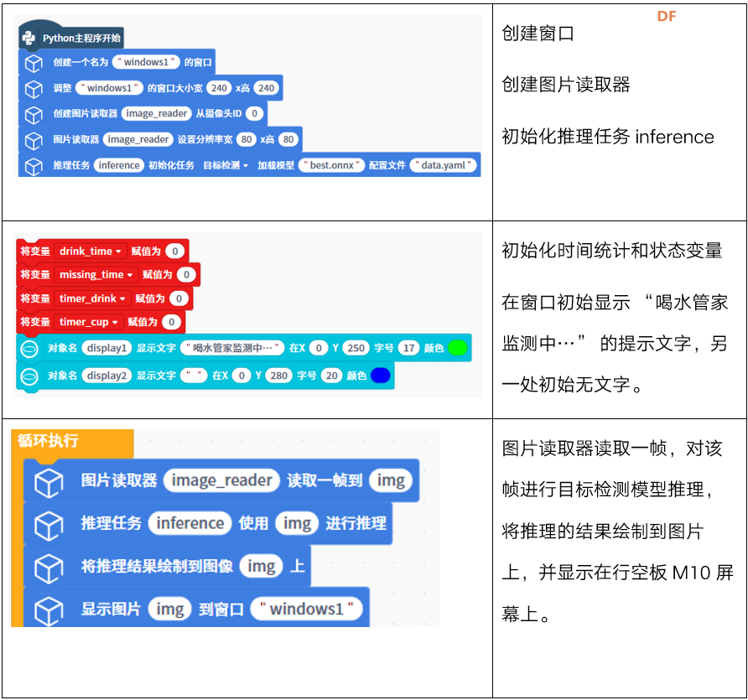Click the cube icon on the 调整窗口大小 block
The height and width of the screenshot is (700, 748).
pos(32,87)
